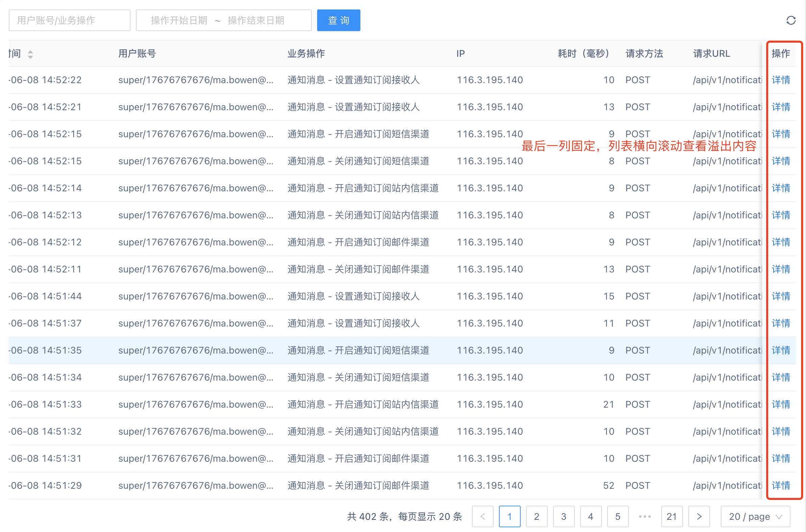Click the 操作 column header

(781, 54)
